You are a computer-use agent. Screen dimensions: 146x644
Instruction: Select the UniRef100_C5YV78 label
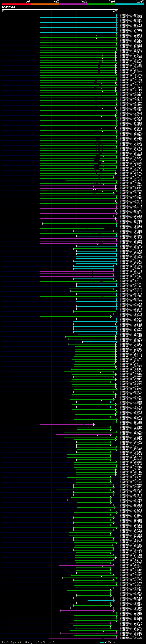pos(131,201)
